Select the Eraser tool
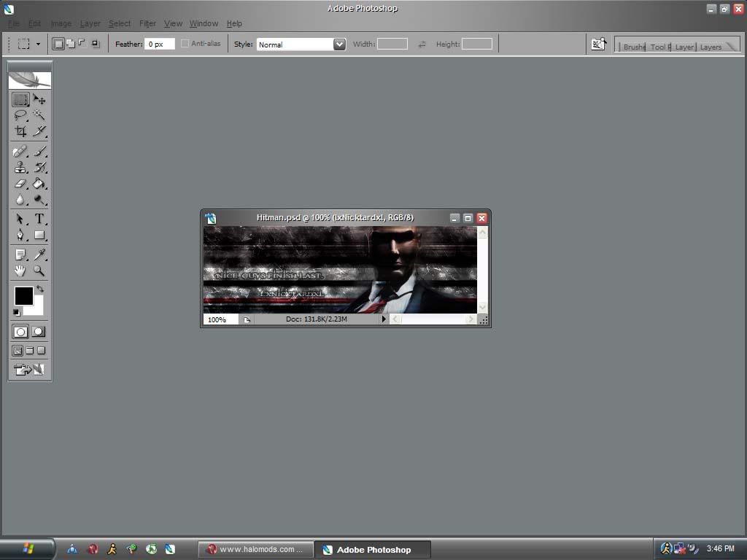747x560 pixels. click(20, 183)
